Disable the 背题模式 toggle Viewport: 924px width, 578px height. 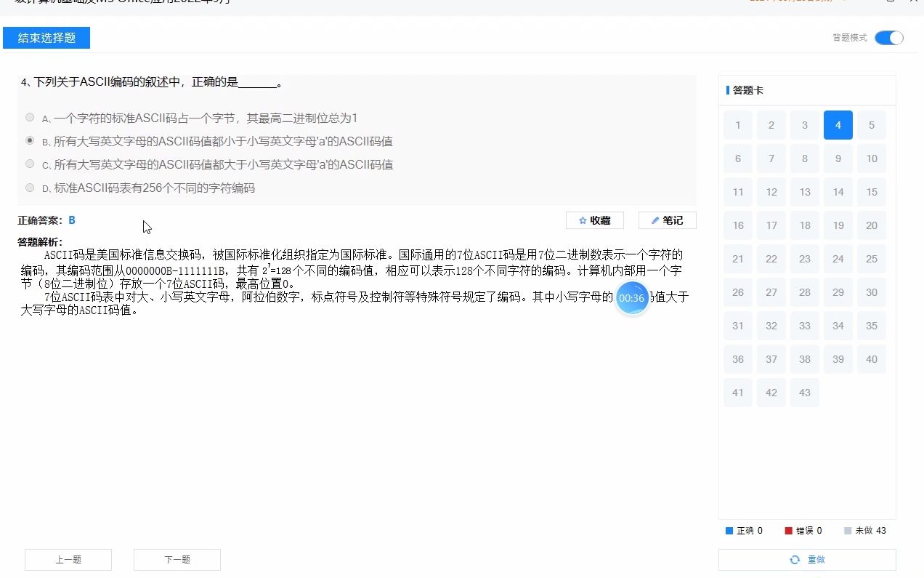coord(888,37)
